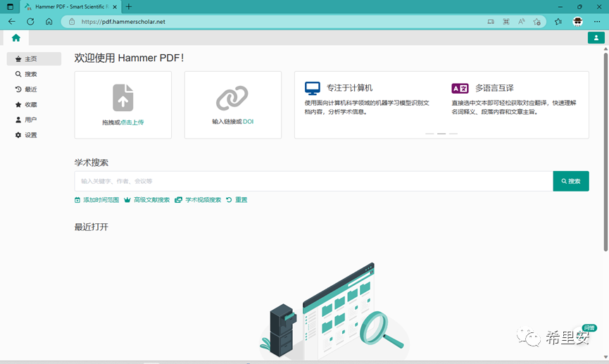
Task: Click the multilingual translation feature icon
Action: 460,88
